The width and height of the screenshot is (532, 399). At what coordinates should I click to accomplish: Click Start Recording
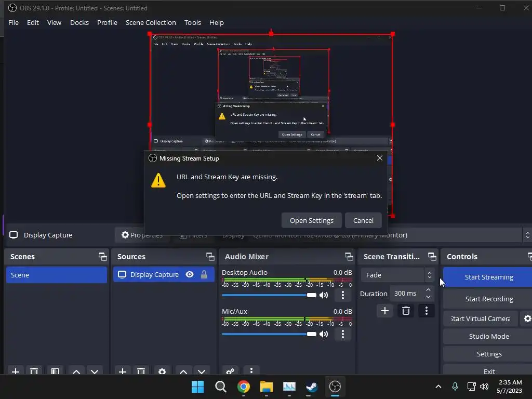coord(488,299)
